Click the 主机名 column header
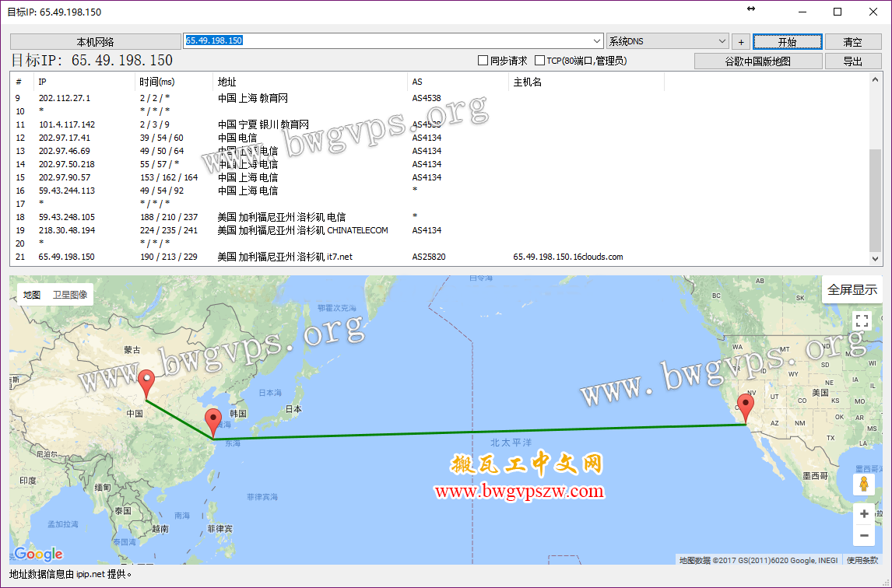Viewport: 892px width, 588px height. point(586,82)
